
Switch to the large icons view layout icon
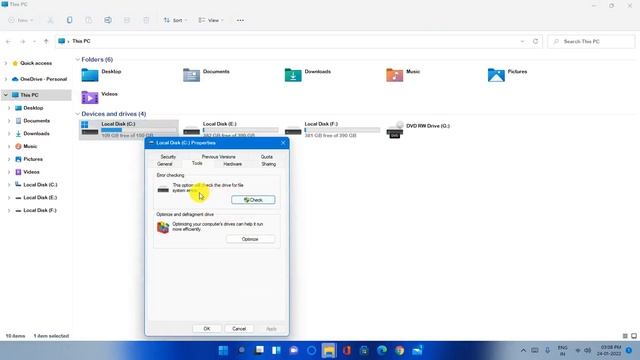634,336
